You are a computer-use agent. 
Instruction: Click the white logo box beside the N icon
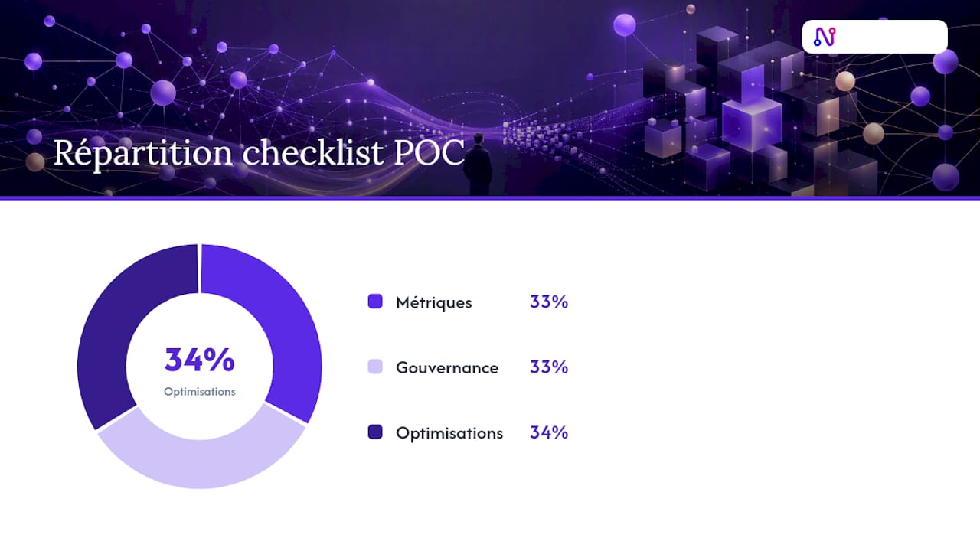[875, 37]
